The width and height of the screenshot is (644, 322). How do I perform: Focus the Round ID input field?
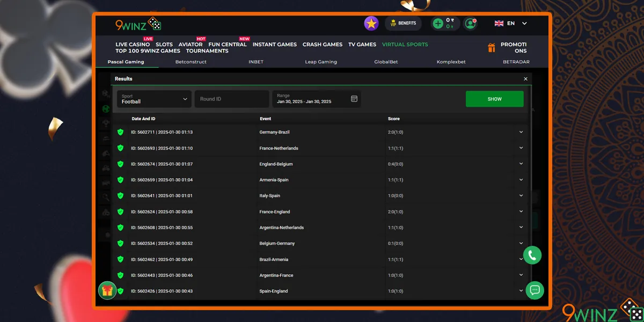click(x=232, y=99)
